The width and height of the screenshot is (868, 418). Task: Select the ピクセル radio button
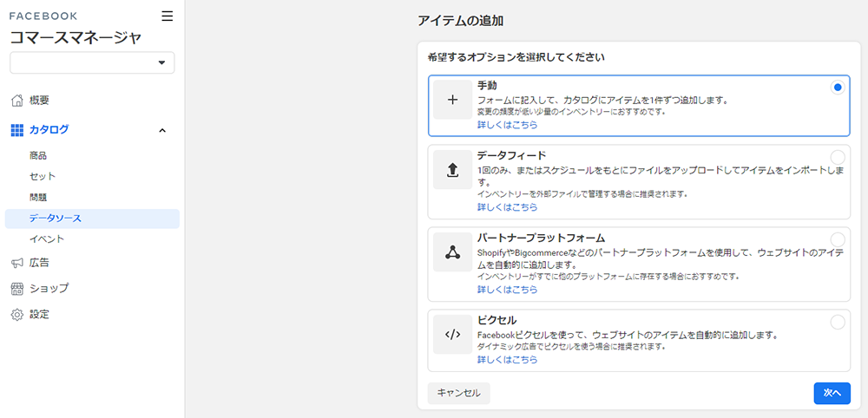point(838,322)
